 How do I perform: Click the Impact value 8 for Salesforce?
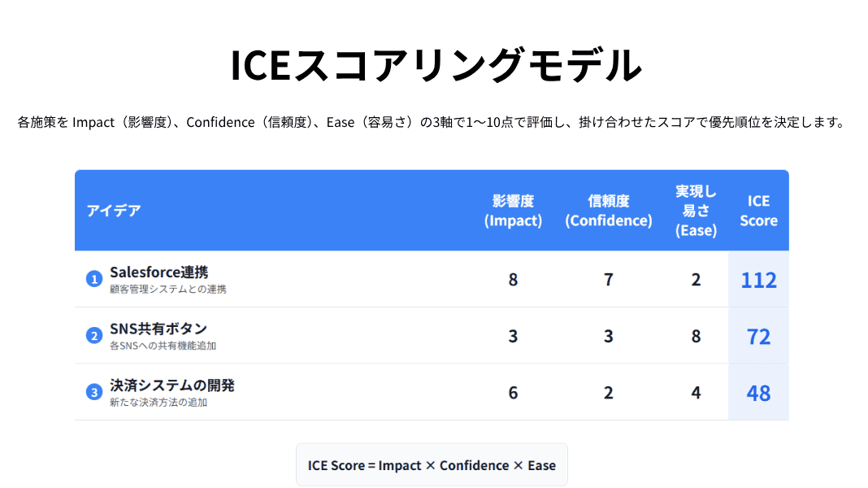point(513,280)
